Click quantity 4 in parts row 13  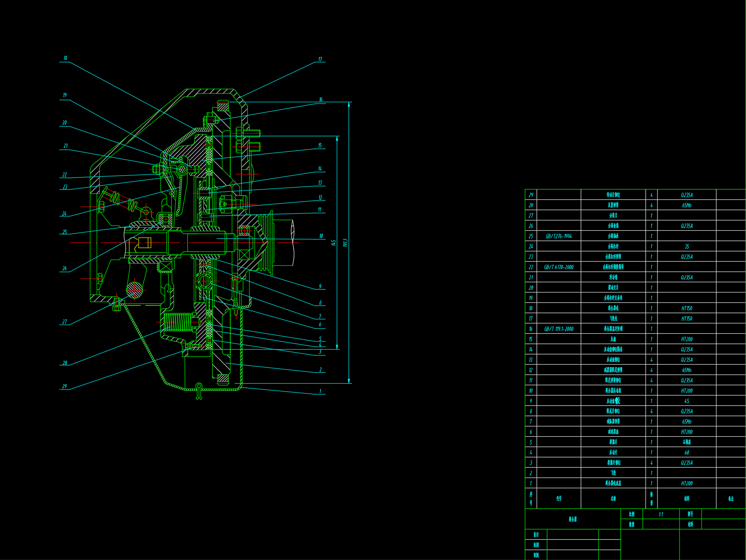tap(652, 360)
